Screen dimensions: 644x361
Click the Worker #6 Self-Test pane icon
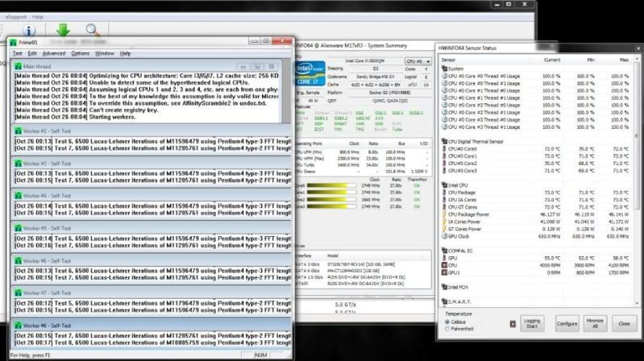coord(18,261)
